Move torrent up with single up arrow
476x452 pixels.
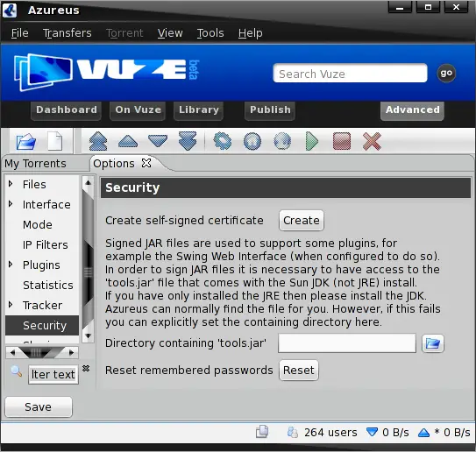pyautogui.click(x=128, y=141)
